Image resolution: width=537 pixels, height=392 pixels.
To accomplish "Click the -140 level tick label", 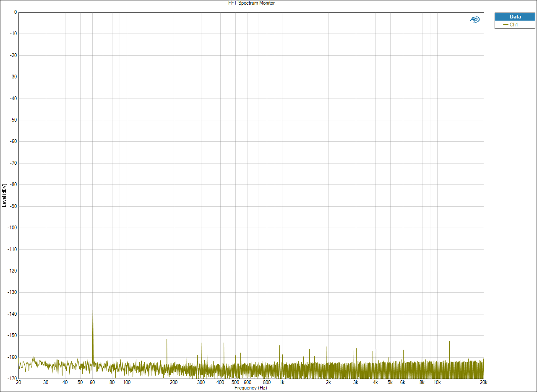I will [x=11, y=314].
